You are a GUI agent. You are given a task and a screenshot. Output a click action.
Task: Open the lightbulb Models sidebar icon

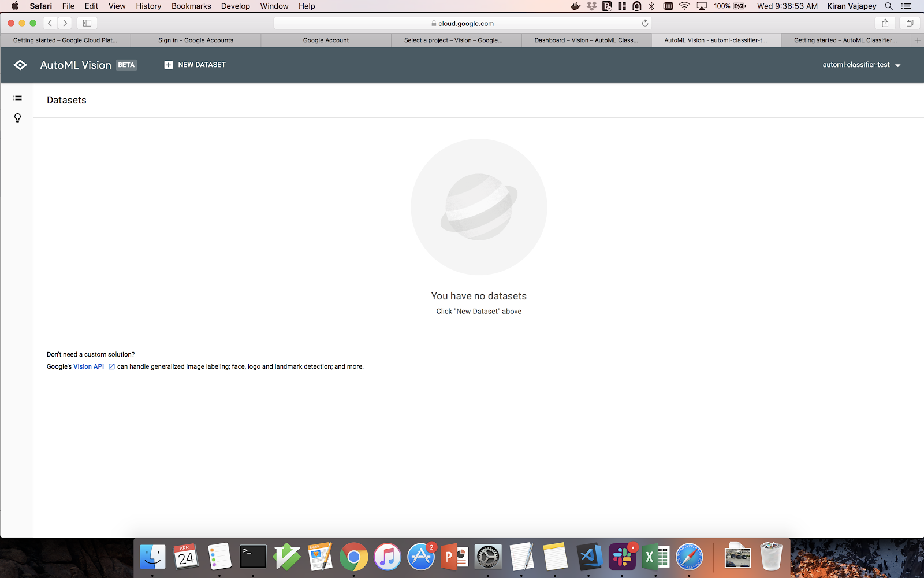(x=17, y=118)
